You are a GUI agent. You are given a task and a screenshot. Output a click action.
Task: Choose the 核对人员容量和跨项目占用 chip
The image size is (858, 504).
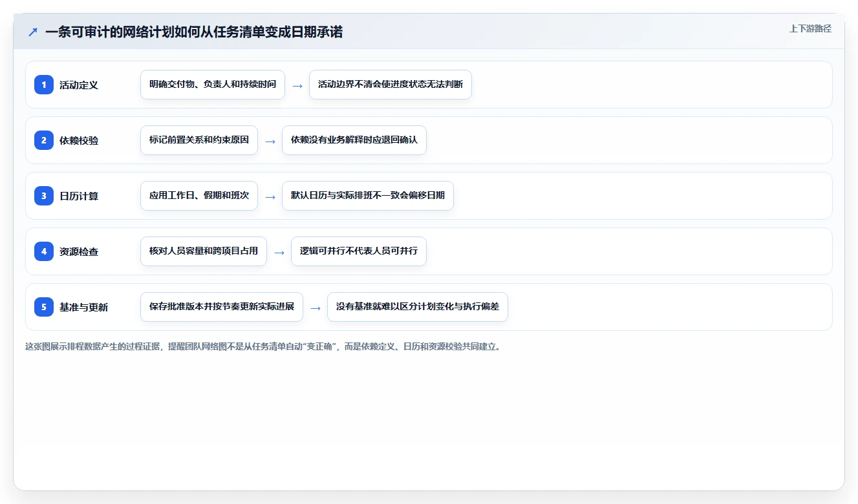[204, 251]
